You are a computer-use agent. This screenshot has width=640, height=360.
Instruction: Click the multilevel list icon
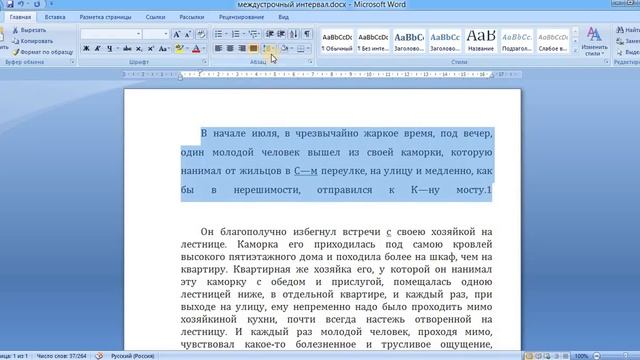click(x=253, y=34)
